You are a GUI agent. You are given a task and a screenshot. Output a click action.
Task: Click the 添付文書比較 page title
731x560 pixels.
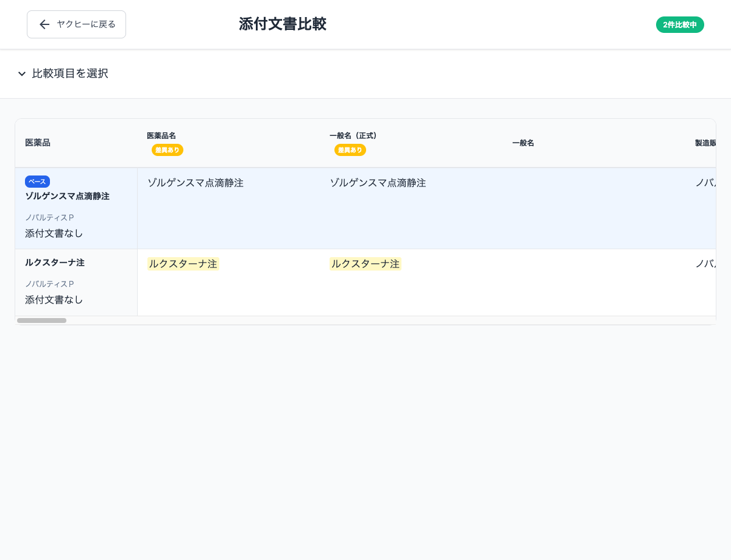283,24
